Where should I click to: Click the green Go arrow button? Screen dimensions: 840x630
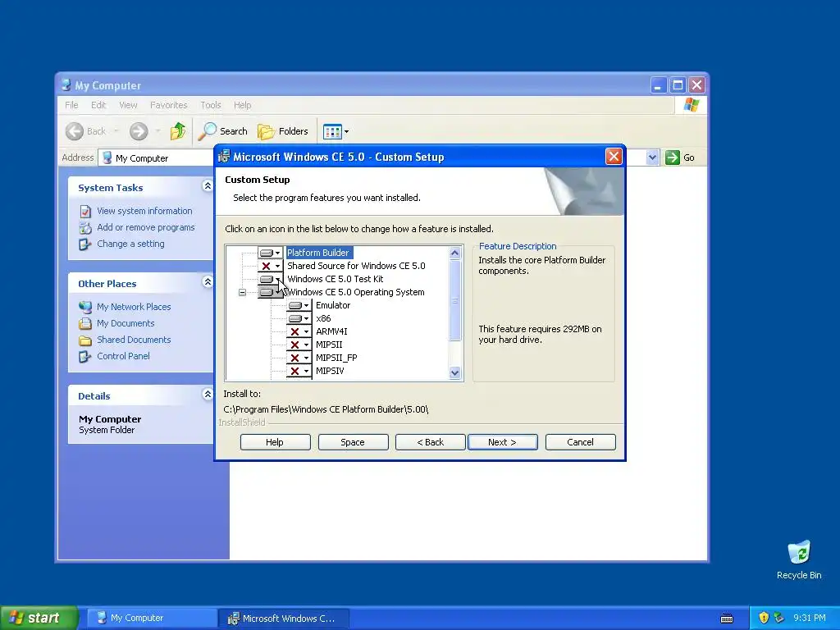pyautogui.click(x=673, y=157)
